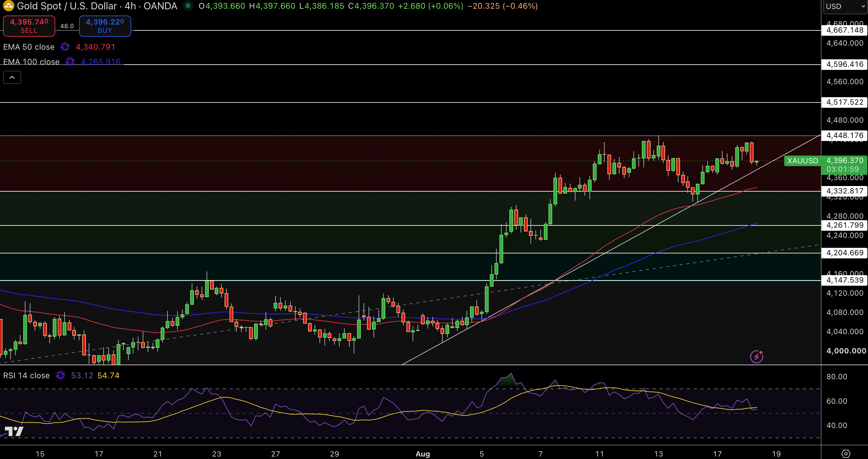
Task: Click the 80.00 RSI scale label
Action: pyautogui.click(x=837, y=376)
